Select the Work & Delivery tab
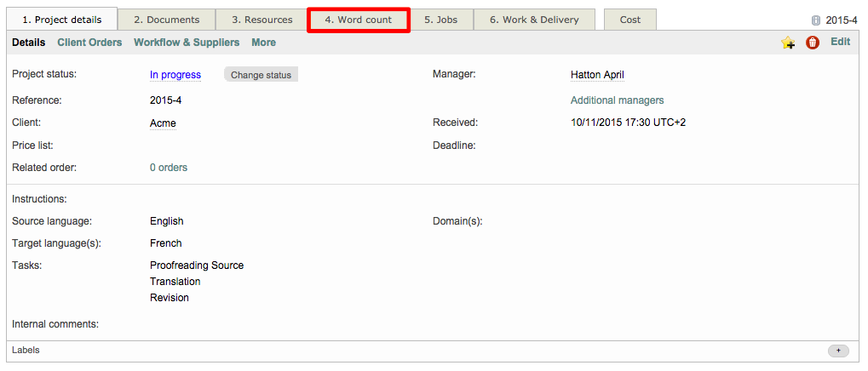This screenshot has height=371, width=868. click(533, 20)
